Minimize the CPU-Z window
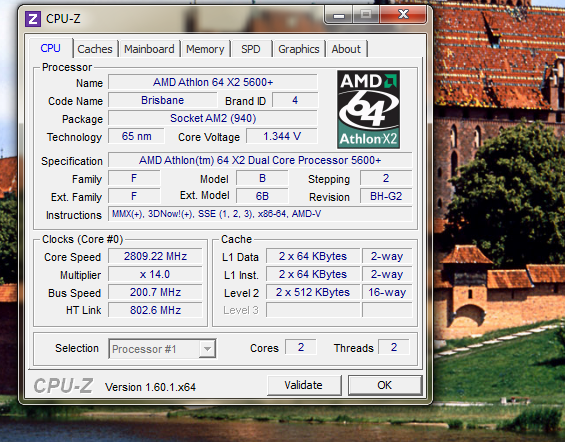 (x=339, y=15)
